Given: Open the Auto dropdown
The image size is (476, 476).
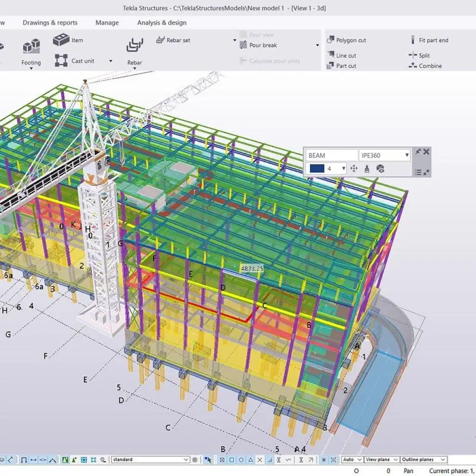Looking at the screenshot, I should click(352, 460).
